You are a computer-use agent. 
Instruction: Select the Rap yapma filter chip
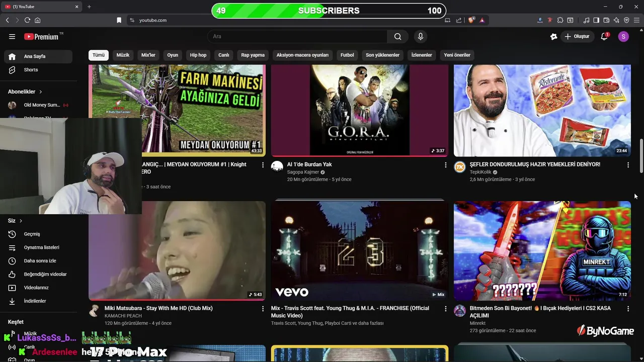(x=253, y=55)
